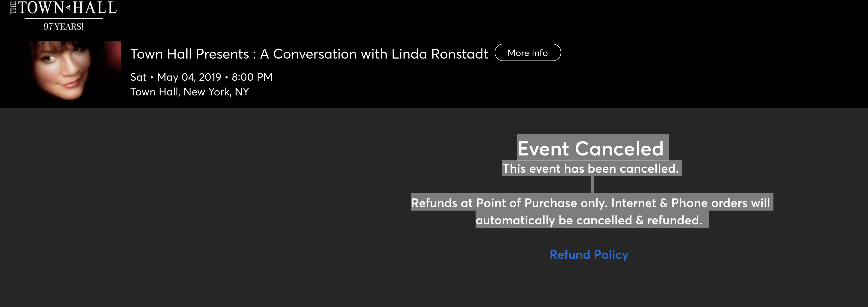Click the '8:00 PM' event time
This screenshot has width=868, height=307.
252,77
